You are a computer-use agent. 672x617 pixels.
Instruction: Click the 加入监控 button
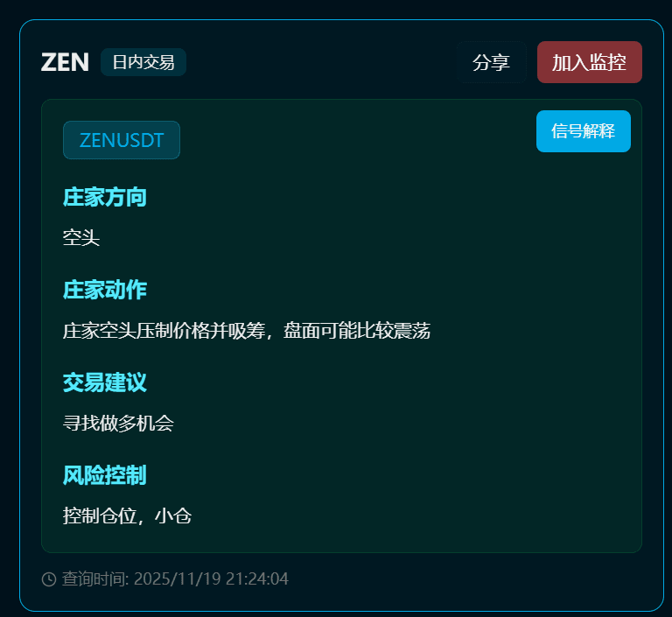[x=589, y=62]
